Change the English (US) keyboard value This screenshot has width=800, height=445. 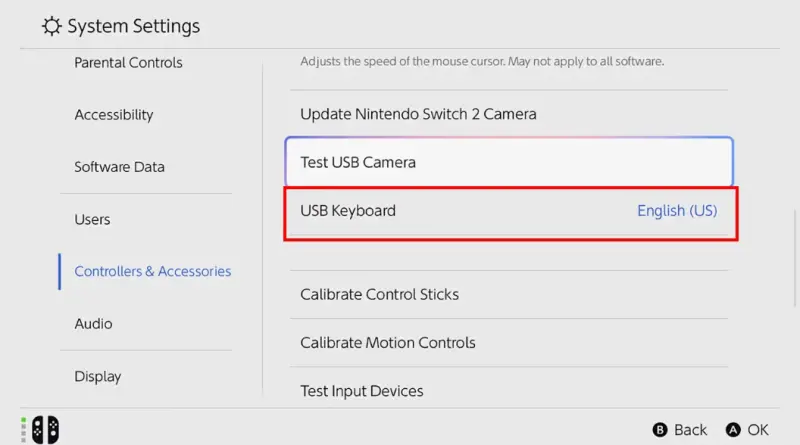tap(677, 211)
